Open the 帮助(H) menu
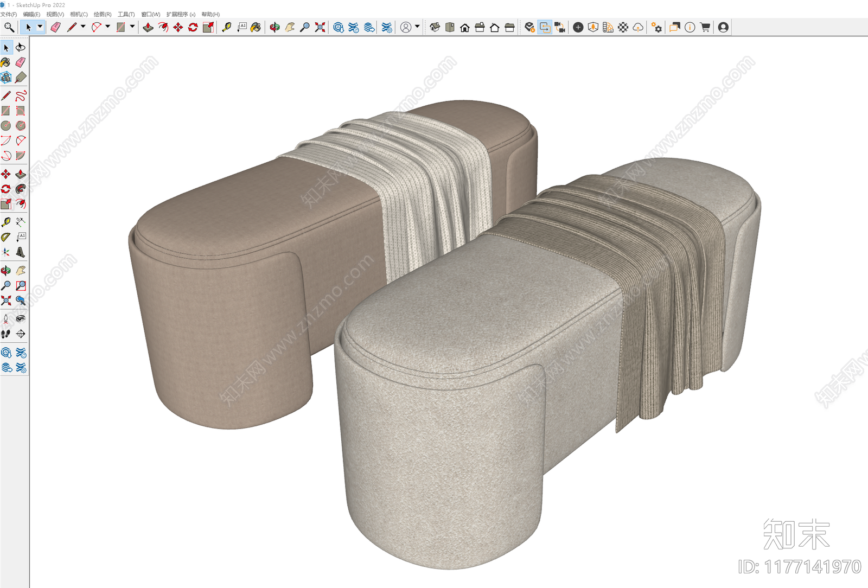Image resolution: width=868 pixels, height=588 pixels. (x=210, y=14)
